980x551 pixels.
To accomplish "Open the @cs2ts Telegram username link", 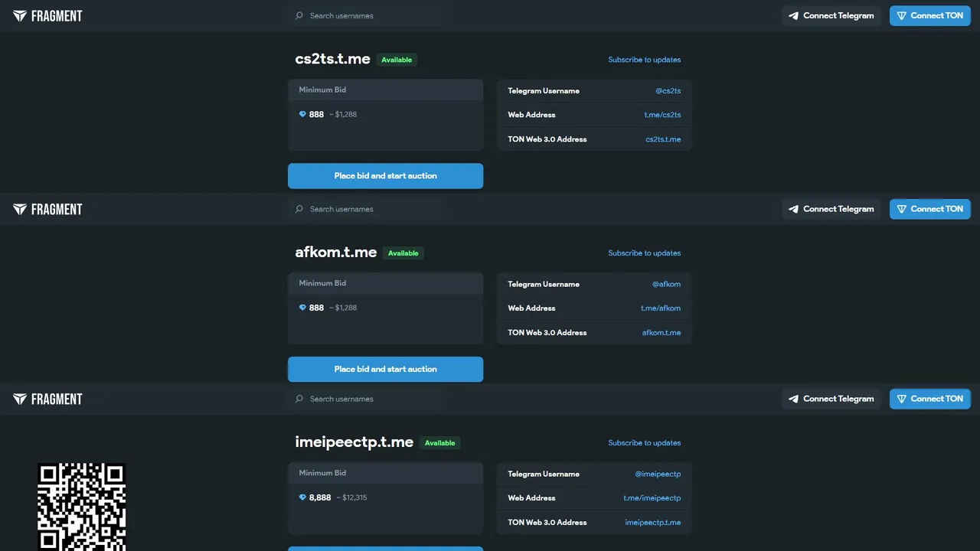I will click(668, 91).
